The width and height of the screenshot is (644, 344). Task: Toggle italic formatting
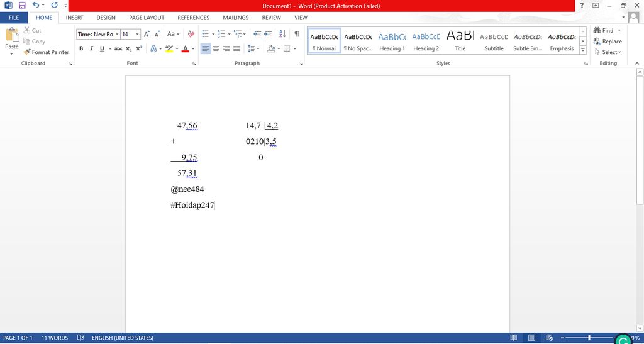91,48
